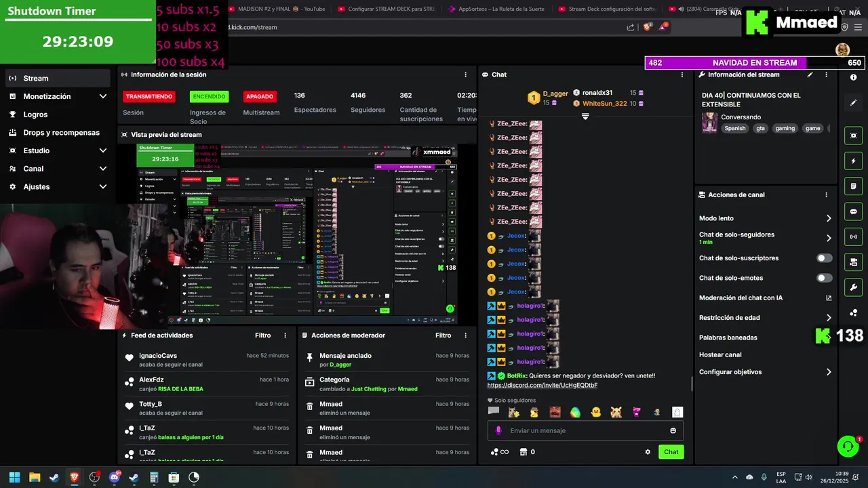Collapse the chat leaderboard with the arrow
Image resolution: width=868 pixels, height=488 pixels.
pyautogui.click(x=585, y=117)
